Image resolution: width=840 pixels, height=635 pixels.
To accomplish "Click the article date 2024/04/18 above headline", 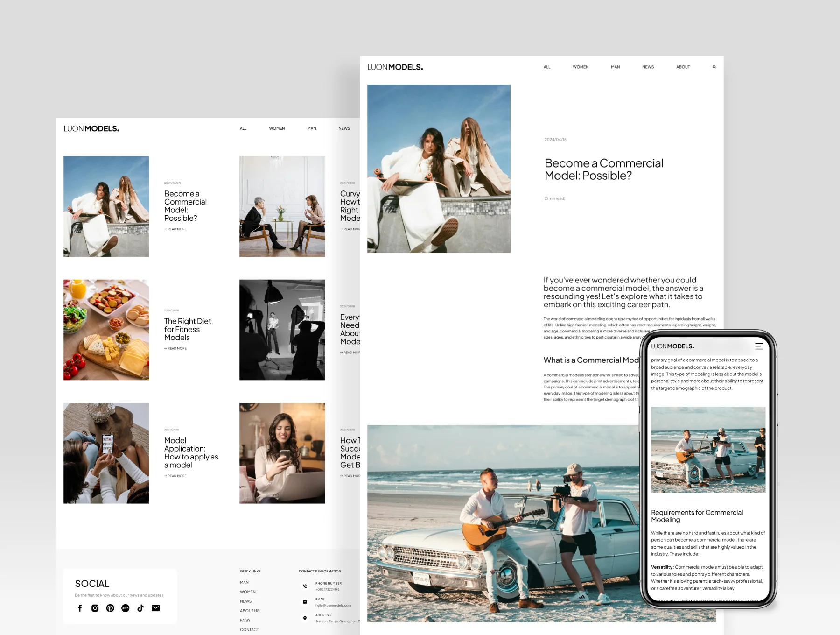I will click(555, 140).
